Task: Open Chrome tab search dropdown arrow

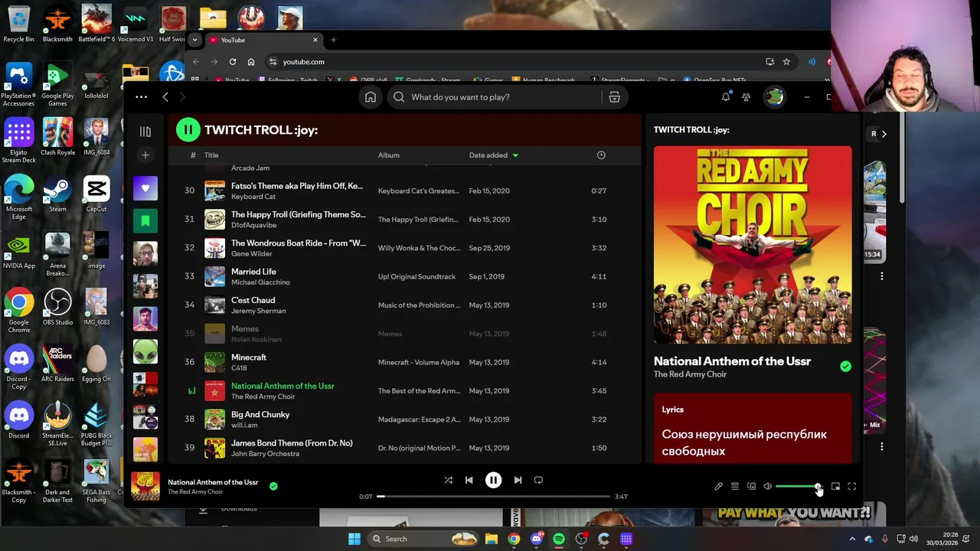Action: (195, 40)
